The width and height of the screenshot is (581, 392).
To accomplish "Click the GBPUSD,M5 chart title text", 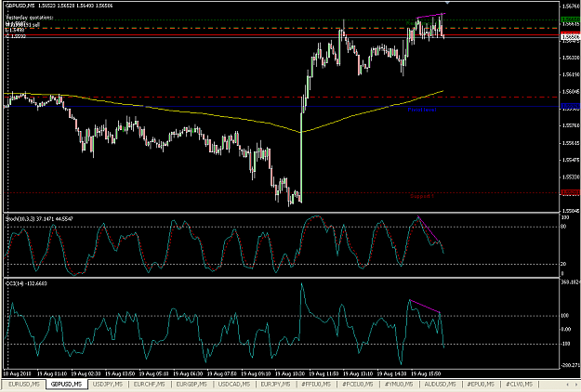I will point(20,6).
